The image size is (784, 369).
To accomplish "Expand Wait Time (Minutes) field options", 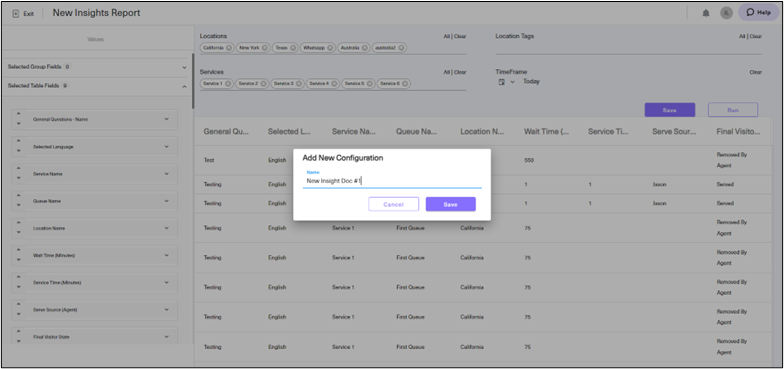I will point(166,255).
